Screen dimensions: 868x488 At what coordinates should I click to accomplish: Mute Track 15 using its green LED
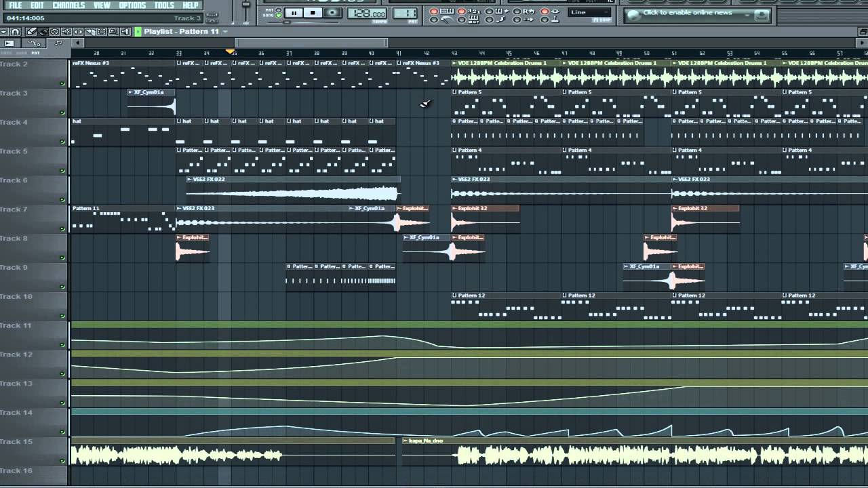click(62, 461)
